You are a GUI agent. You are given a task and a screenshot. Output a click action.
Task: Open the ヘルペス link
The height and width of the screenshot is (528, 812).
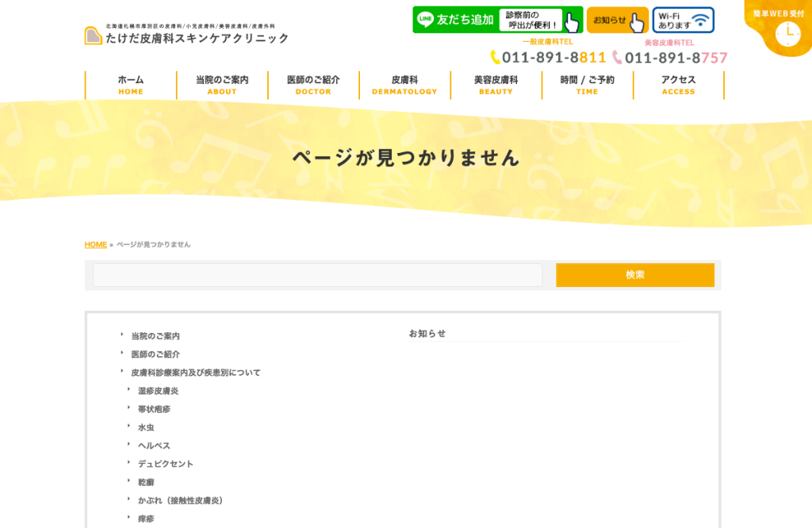tap(154, 446)
